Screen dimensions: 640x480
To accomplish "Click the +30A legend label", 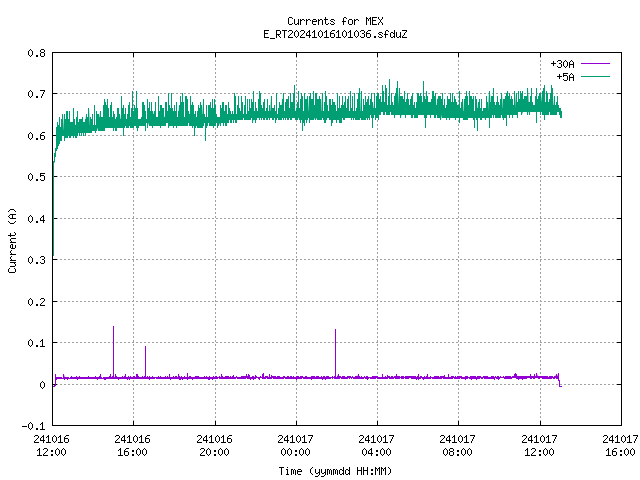I will (562, 64).
